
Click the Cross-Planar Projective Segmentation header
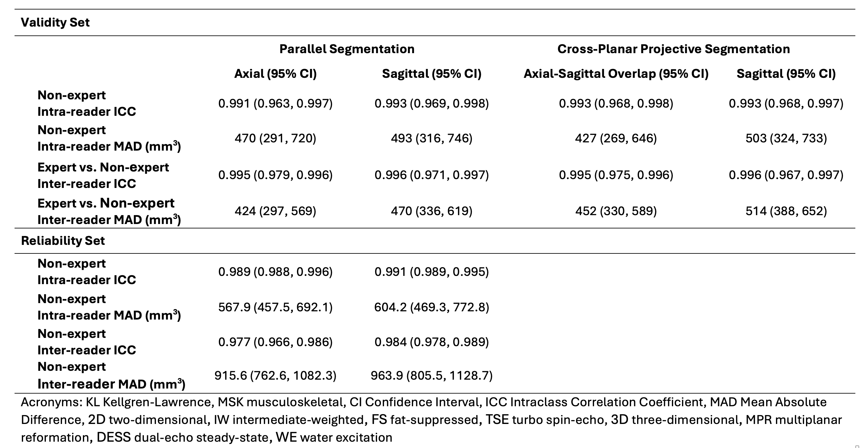673,49
